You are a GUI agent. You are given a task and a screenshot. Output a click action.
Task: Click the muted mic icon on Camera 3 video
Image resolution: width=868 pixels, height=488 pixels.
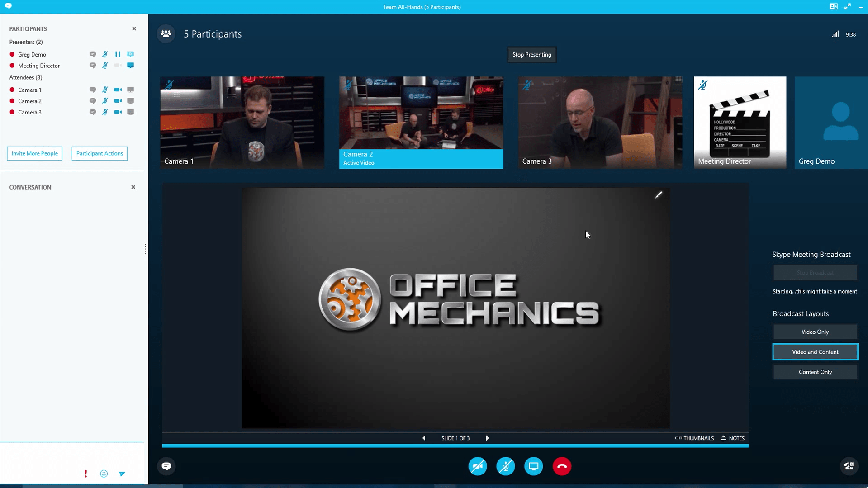point(527,85)
